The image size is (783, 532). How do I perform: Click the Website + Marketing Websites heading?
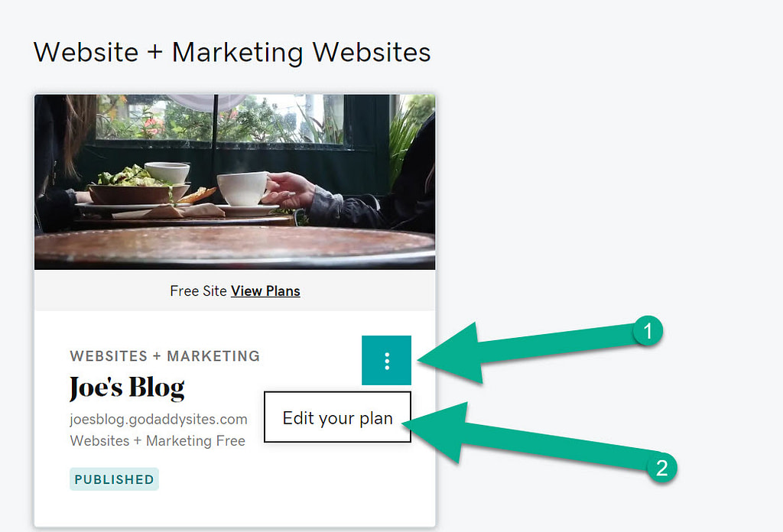pos(231,52)
